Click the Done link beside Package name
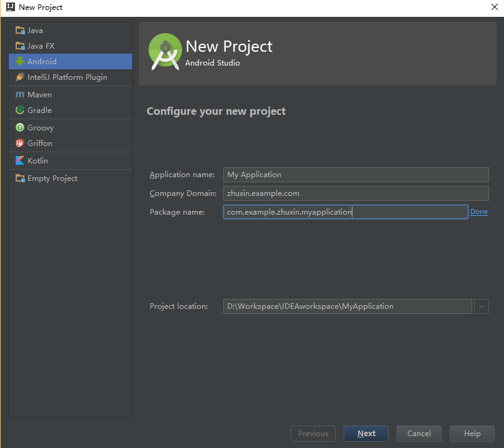 (x=479, y=212)
